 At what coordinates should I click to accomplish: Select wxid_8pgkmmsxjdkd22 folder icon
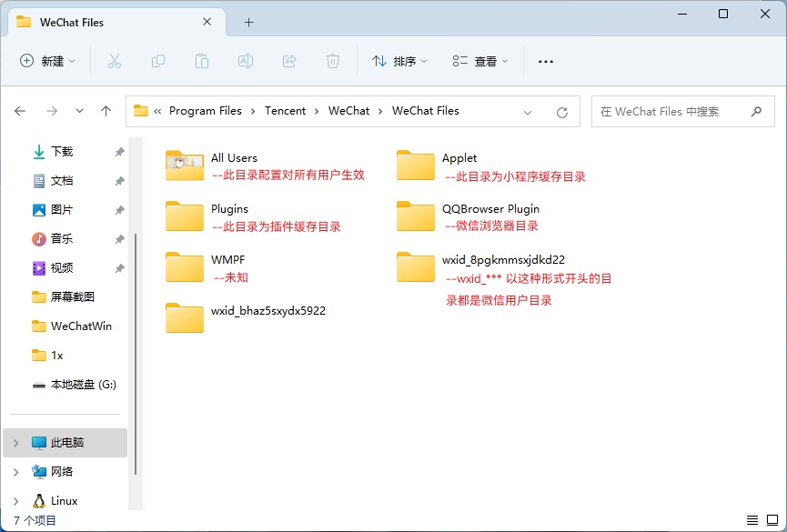pos(416,267)
